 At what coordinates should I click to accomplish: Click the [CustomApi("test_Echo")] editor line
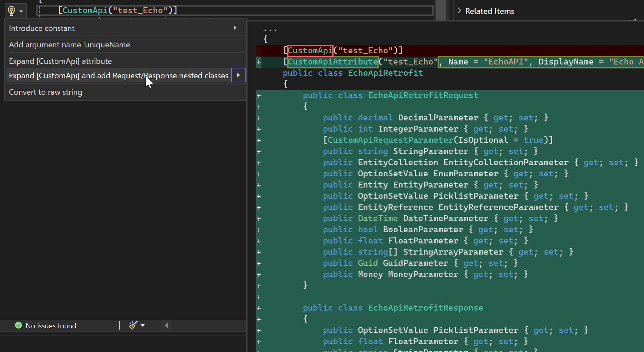pos(118,10)
